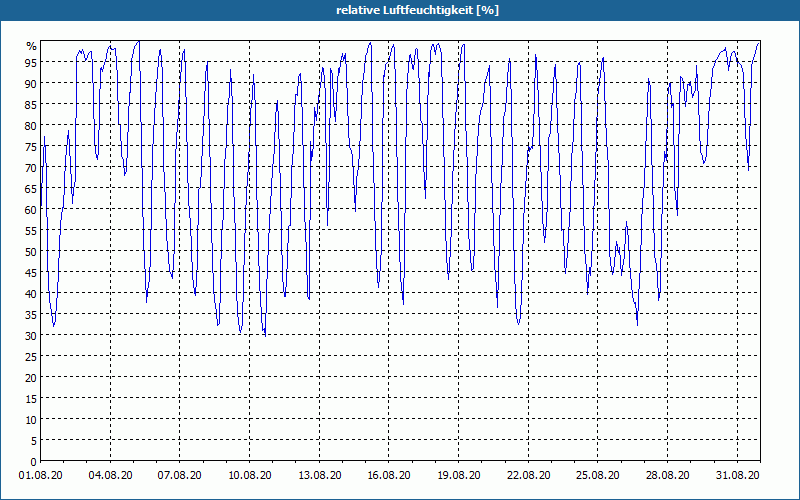
Task: Click the date label 25.08.20
Action: pyautogui.click(x=598, y=475)
